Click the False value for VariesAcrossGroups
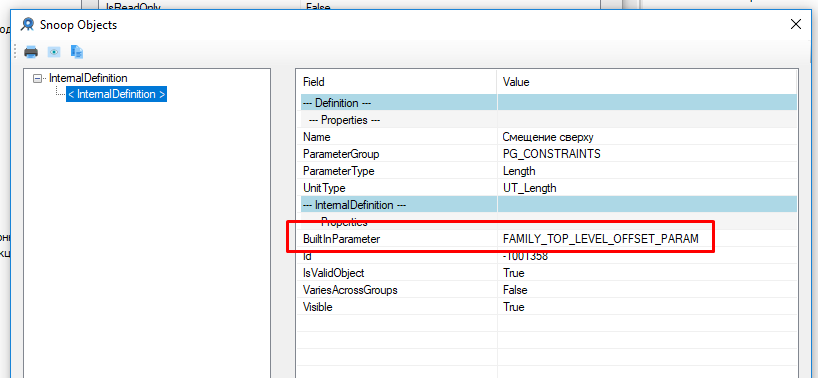818x378 pixels. point(647,290)
